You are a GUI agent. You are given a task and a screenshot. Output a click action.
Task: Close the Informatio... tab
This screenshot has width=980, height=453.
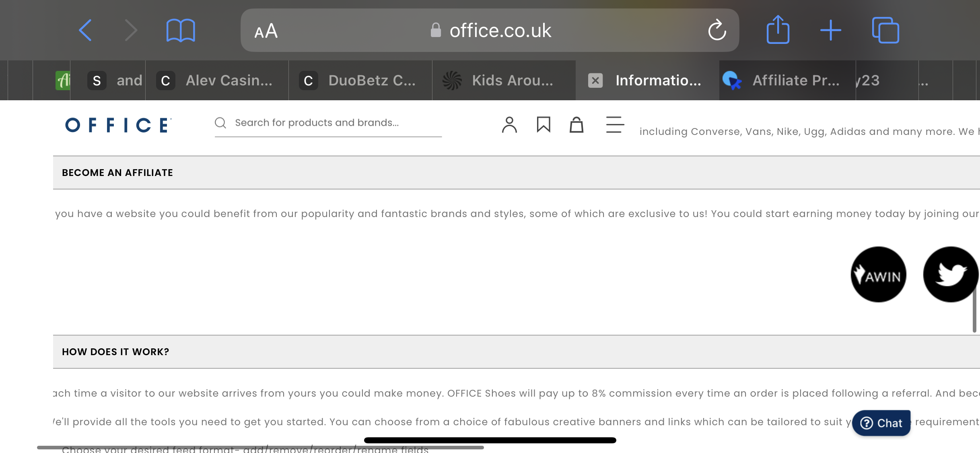(x=595, y=81)
